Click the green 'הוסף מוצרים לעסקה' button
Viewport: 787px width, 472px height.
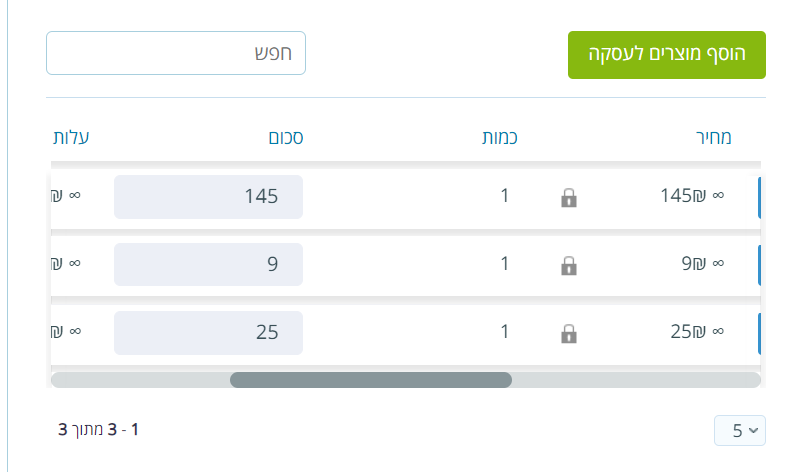666,54
